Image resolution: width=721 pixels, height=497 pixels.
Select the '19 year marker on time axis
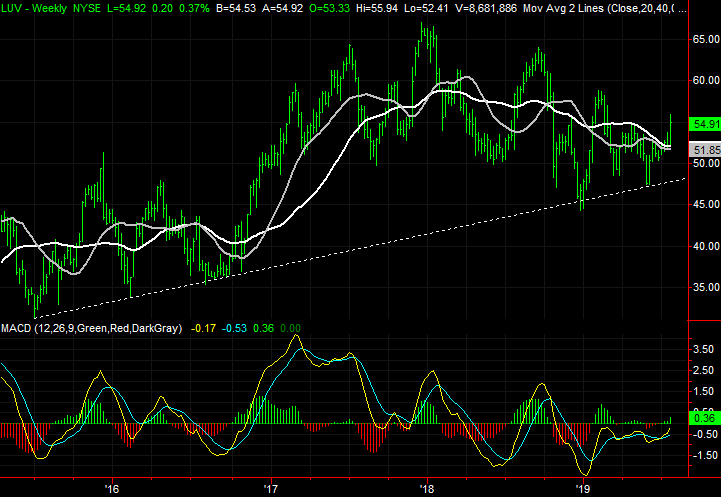point(585,489)
